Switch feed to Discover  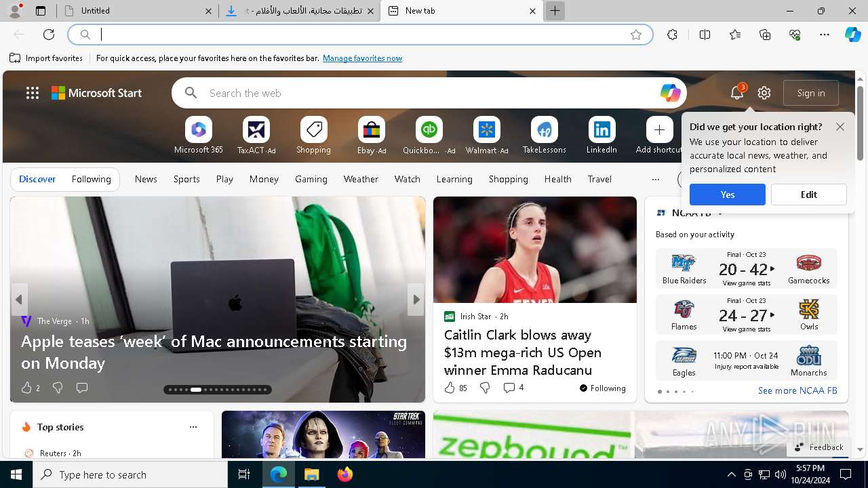point(37,179)
